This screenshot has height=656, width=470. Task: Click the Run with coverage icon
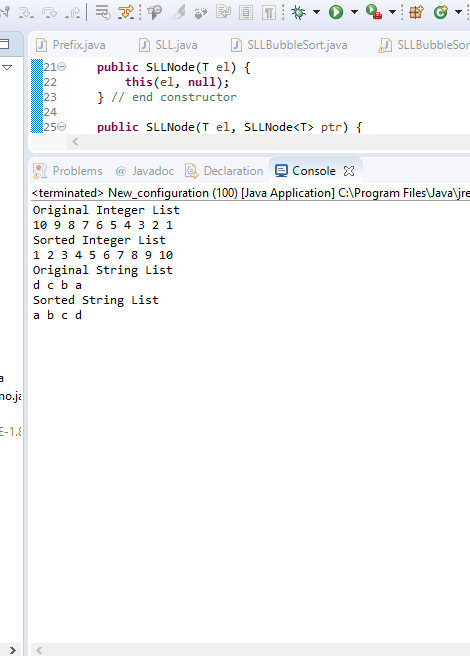point(373,12)
